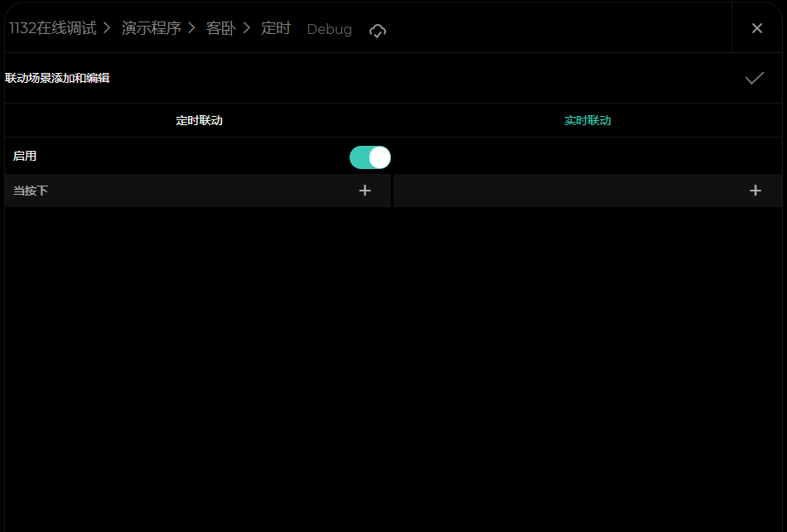Go to the 1132在线调试 breadcrumb
Screen dimensions: 787x532
[x=52, y=28]
